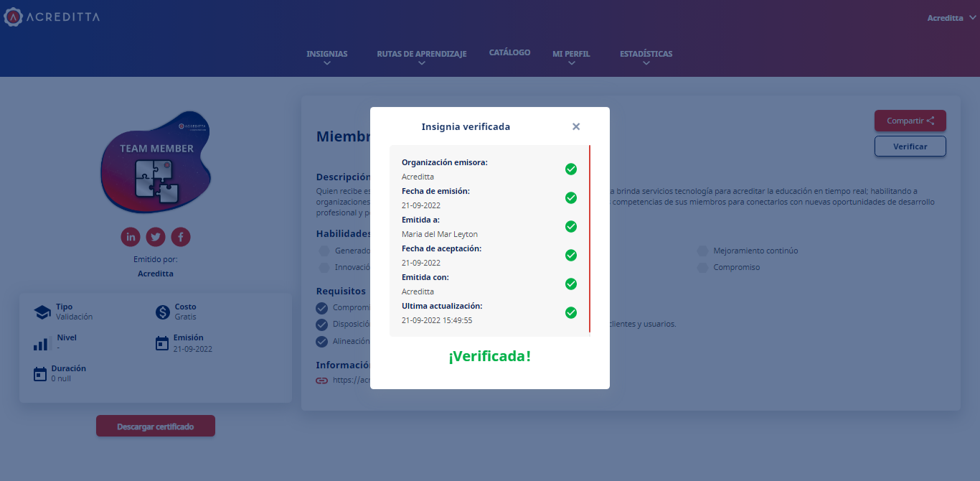The height and width of the screenshot is (481, 980).
Task: Click the Maria del Mar Leyton name
Action: [x=440, y=234]
